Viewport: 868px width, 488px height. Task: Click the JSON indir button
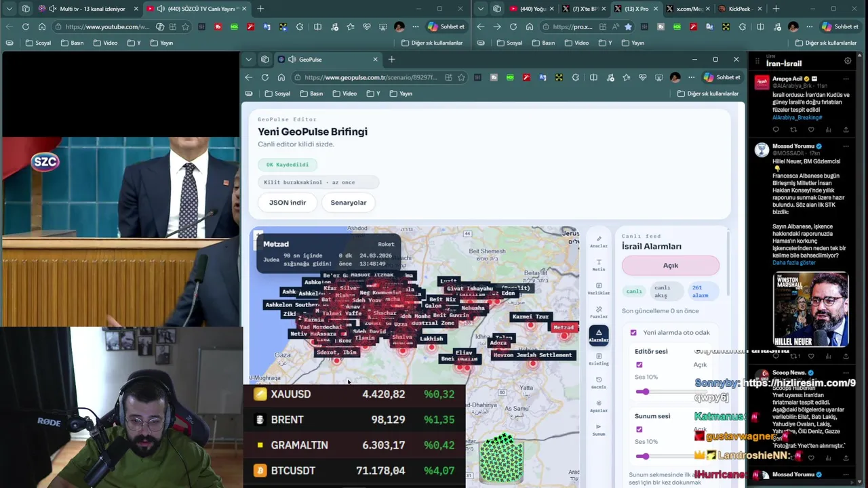[x=288, y=203]
